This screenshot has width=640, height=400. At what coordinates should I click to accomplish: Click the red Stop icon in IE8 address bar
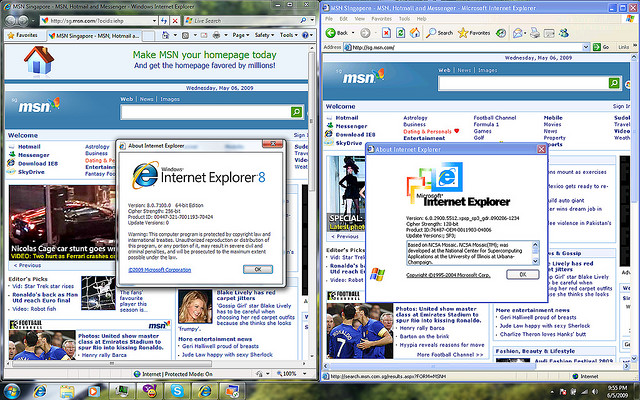(x=175, y=20)
